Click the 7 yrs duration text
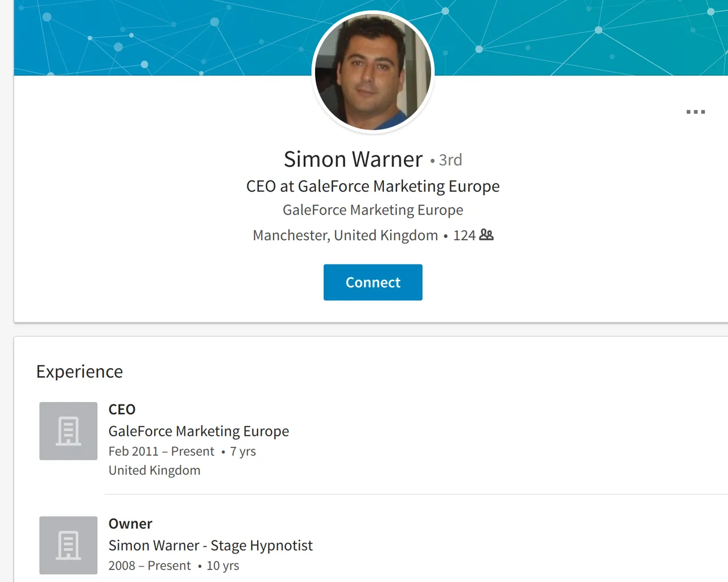Screen dimensions: 728x582 [x=243, y=452]
